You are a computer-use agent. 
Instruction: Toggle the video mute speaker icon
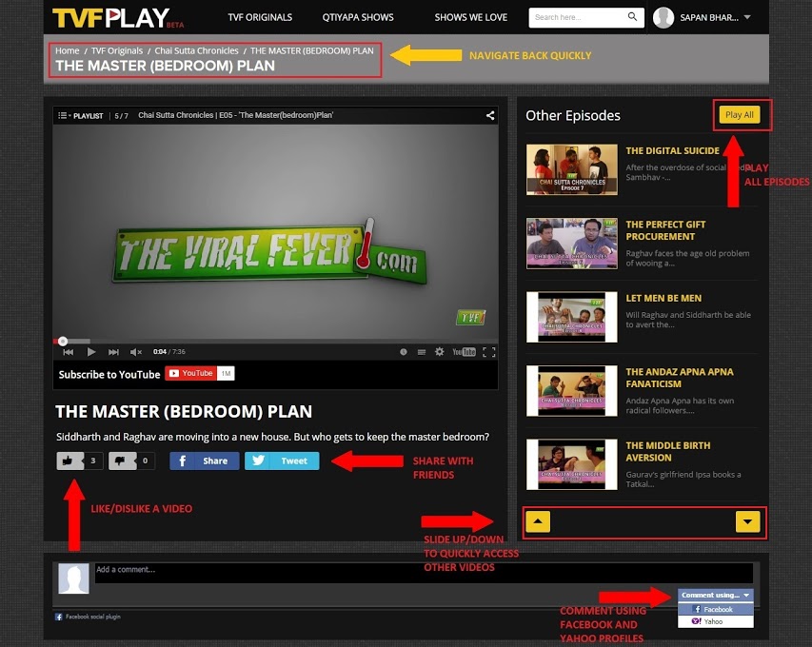point(136,352)
